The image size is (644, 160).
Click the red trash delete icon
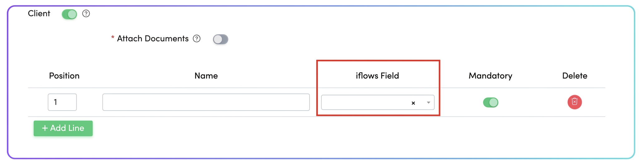[x=574, y=102]
